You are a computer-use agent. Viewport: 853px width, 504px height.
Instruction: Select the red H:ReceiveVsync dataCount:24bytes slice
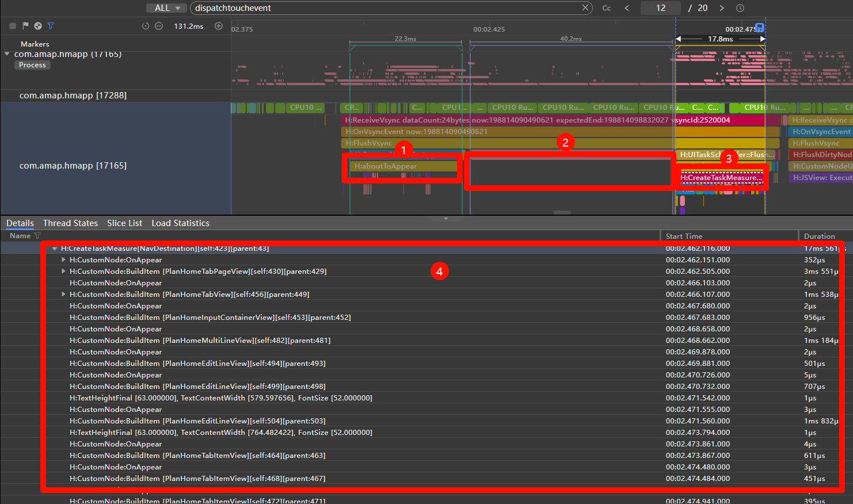(561, 120)
